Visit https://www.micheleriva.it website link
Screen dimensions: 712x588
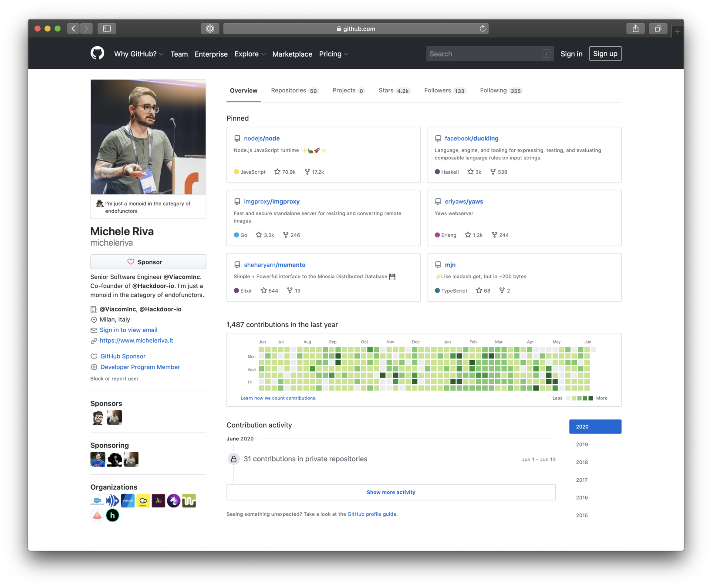click(x=136, y=341)
